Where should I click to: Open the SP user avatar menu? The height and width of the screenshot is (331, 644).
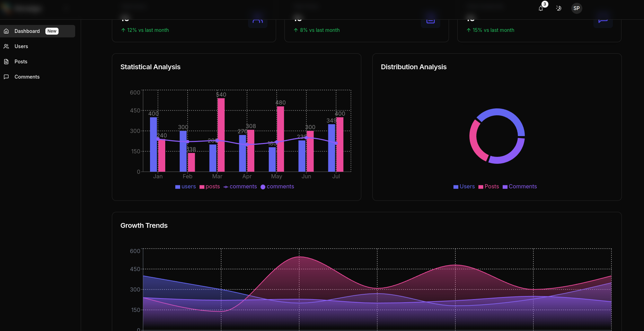pyautogui.click(x=576, y=8)
